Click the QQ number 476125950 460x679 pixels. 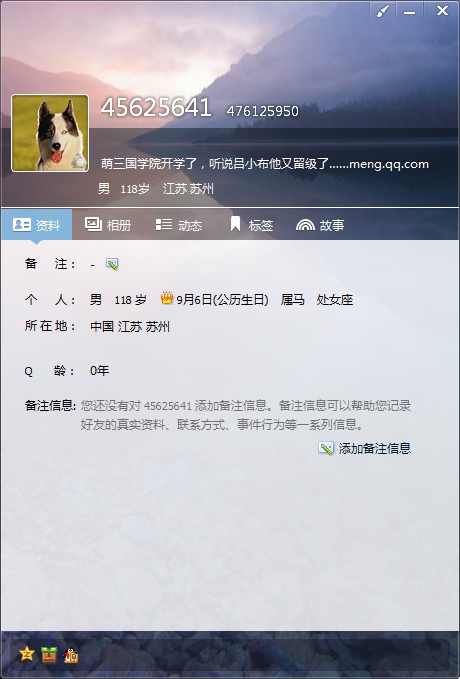click(262, 111)
